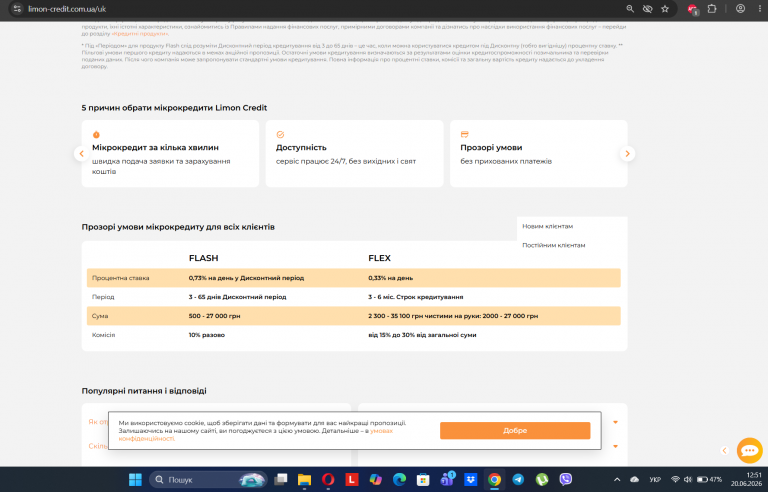Click the card icon on Прозорі умови card

point(464,134)
